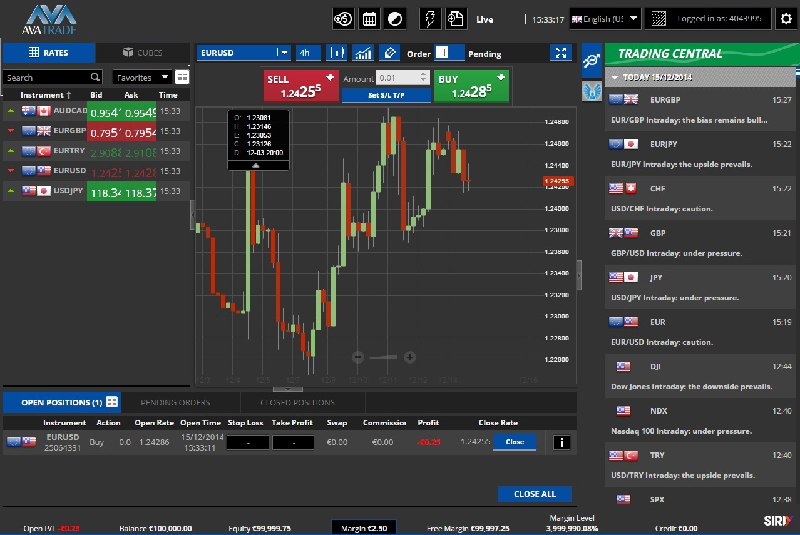Open the chart indicators icon
This screenshot has width=800, height=535.
[363, 53]
